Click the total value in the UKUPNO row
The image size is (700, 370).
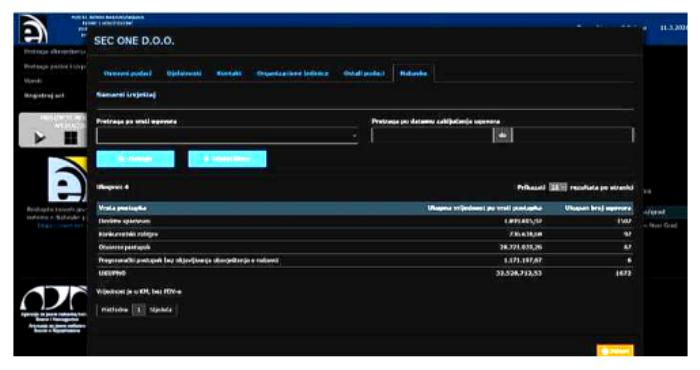click(519, 273)
